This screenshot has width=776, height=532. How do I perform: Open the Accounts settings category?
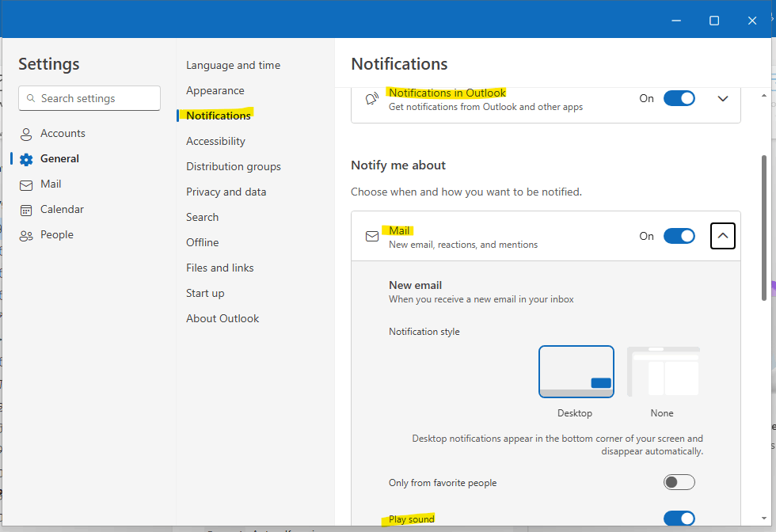click(x=63, y=133)
